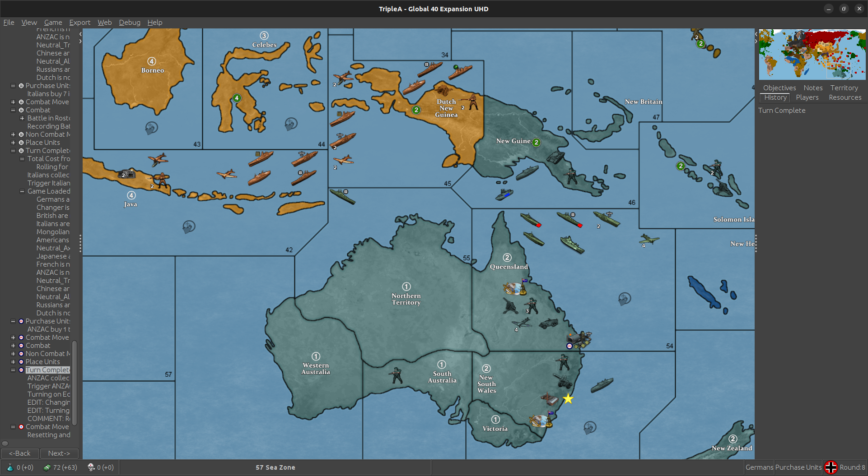Switch to the Objectives tab
Screen dimensions: 868x476
[x=779, y=88]
